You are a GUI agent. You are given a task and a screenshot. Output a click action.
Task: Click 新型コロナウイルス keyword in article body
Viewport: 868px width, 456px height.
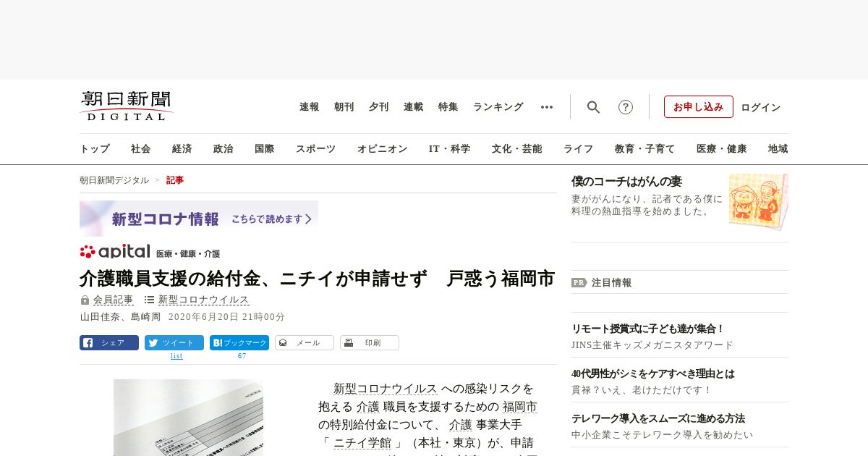pos(385,389)
